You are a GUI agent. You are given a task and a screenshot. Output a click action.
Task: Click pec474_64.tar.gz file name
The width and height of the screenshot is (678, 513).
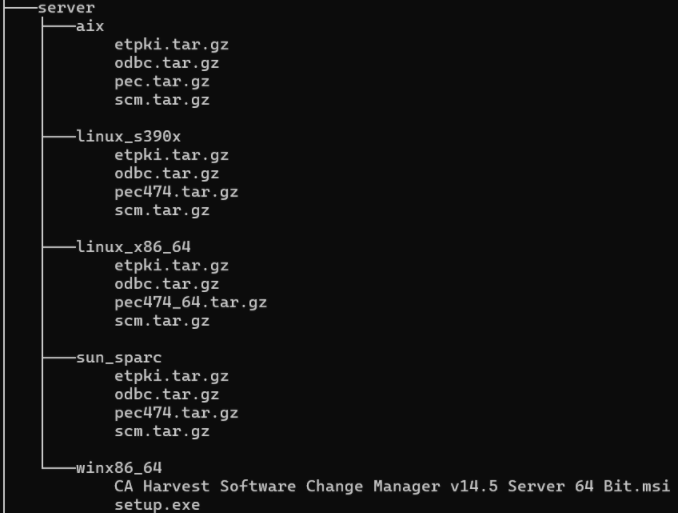pyautogui.click(x=190, y=302)
